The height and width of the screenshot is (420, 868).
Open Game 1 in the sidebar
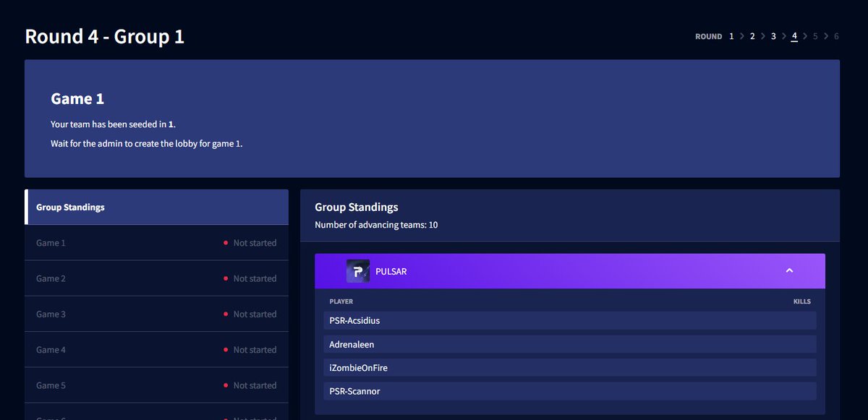[156, 243]
